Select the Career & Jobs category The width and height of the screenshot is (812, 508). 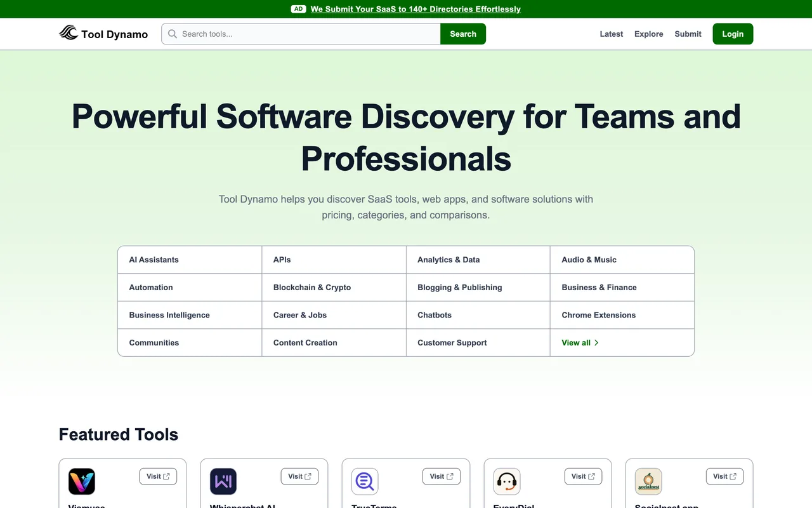point(334,315)
